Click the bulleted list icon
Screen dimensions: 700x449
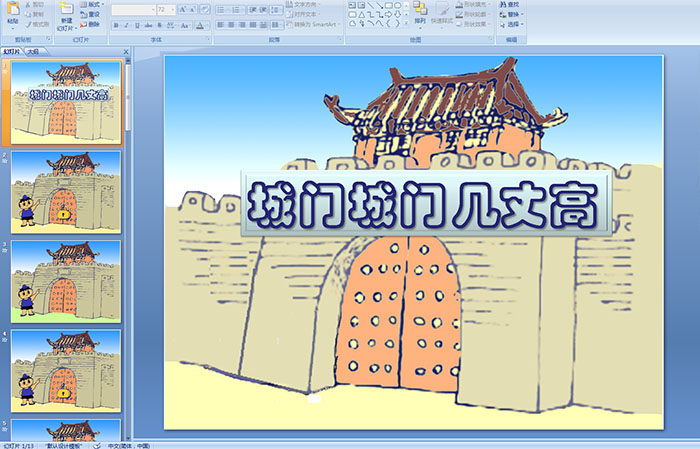[223, 9]
